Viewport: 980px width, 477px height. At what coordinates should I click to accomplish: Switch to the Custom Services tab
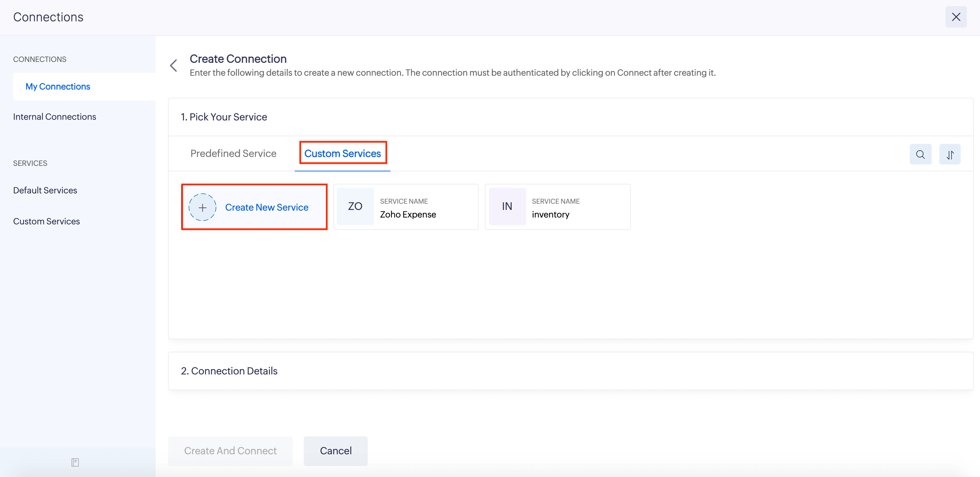pos(342,153)
